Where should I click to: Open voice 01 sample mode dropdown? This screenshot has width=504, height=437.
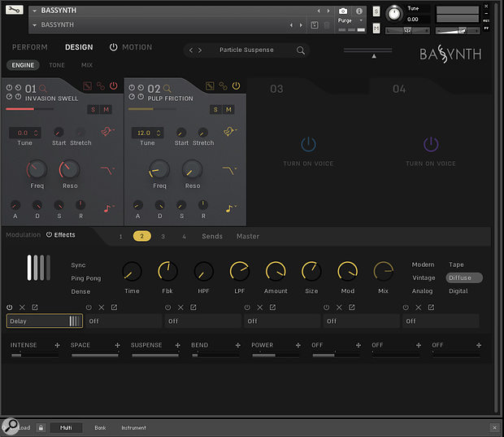coord(108,131)
